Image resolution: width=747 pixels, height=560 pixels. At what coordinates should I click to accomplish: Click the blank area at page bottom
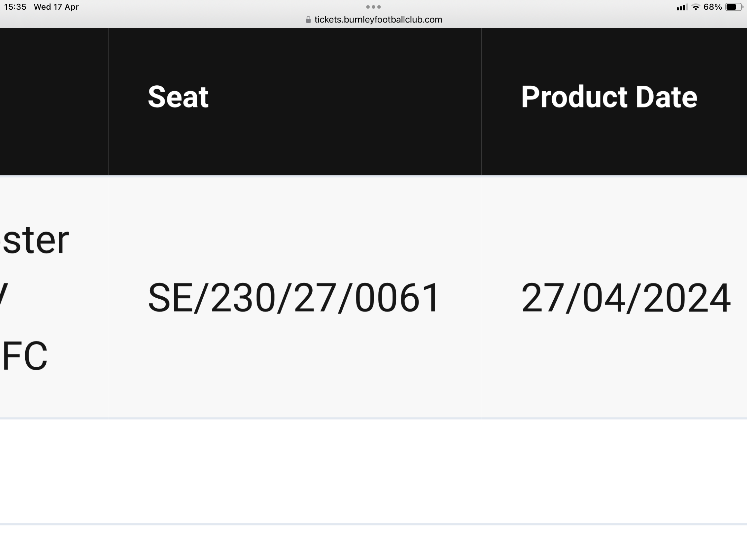tap(373, 543)
